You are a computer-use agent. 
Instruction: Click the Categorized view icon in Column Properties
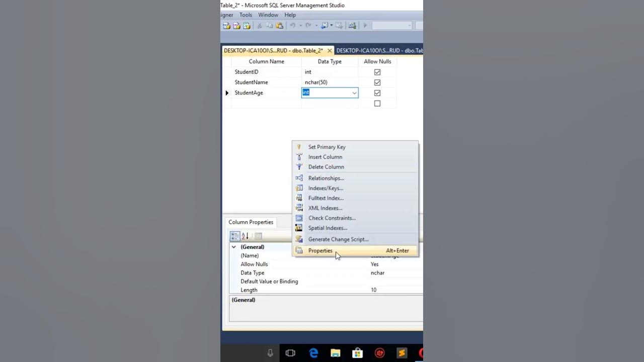pyautogui.click(x=235, y=236)
